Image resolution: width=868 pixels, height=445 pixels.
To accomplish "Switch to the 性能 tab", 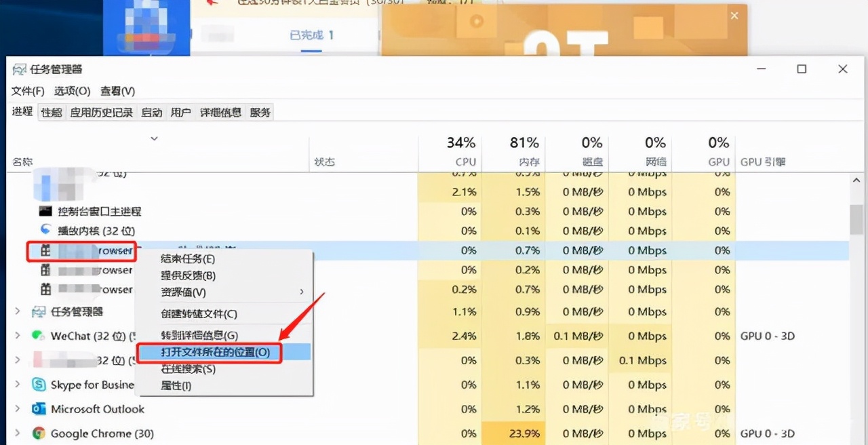I will [x=50, y=112].
